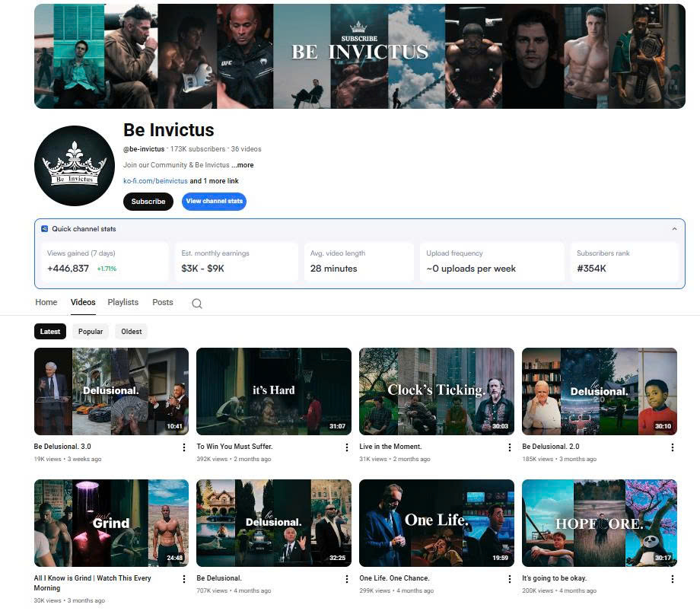Open three-dot menu for One Life. One Chance.
The height and width of the screenshot is (611, 700).
click(509, 579)
